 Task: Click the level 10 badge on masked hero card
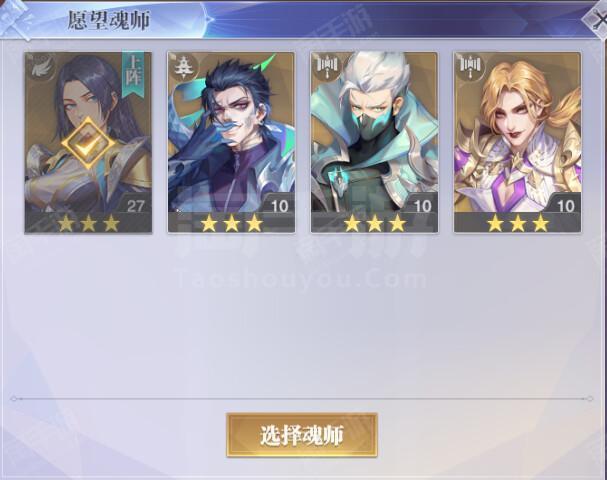423,205
